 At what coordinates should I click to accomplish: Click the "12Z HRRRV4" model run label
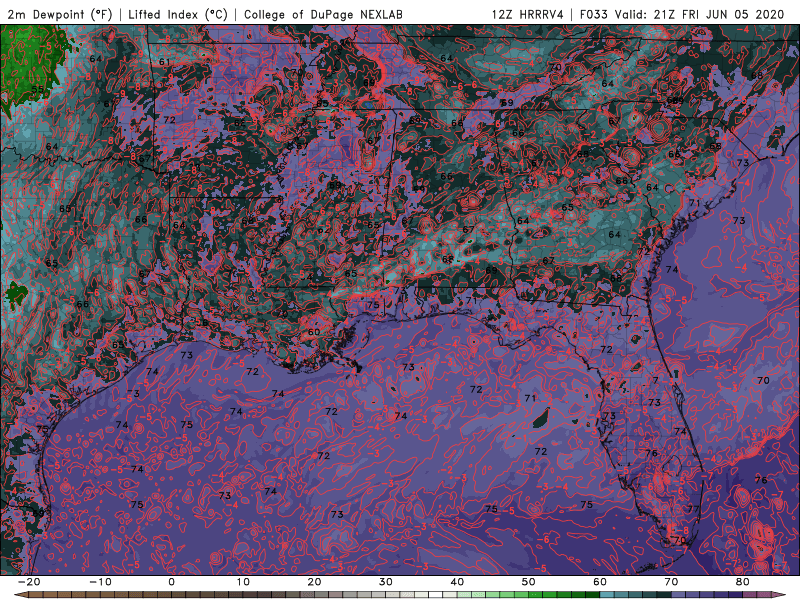[x=528, y=14]
